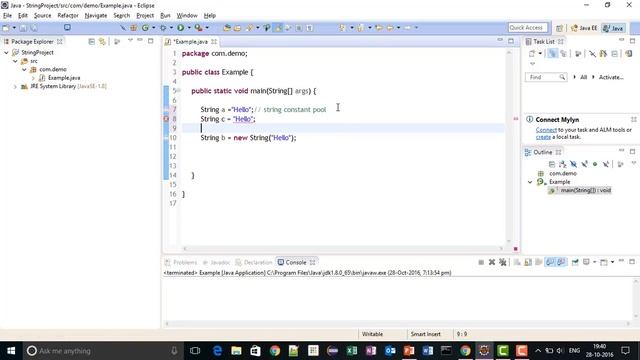The height and width of the screenshot is (360, 640).
Task: Open the Debug button dropdown arrow
Action: pos(171,28)
